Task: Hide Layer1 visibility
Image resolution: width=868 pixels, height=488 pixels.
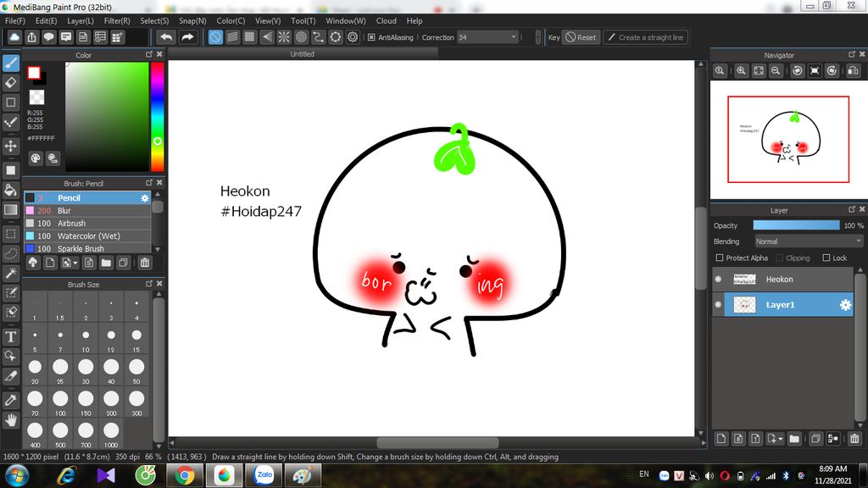Action: [x=719, y=305]
